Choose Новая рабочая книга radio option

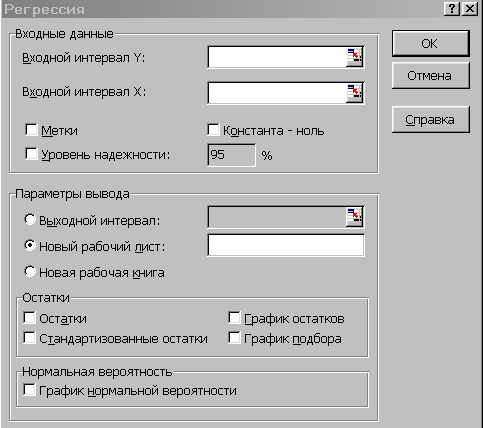30,272
